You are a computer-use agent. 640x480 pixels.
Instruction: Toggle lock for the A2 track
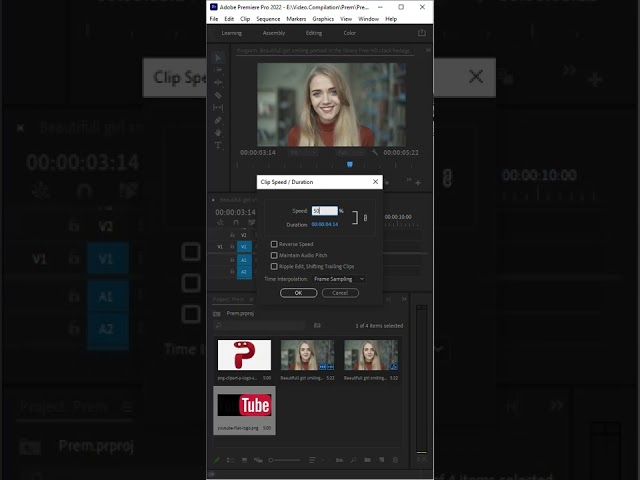pyautogui.click(x=232, y=271)
